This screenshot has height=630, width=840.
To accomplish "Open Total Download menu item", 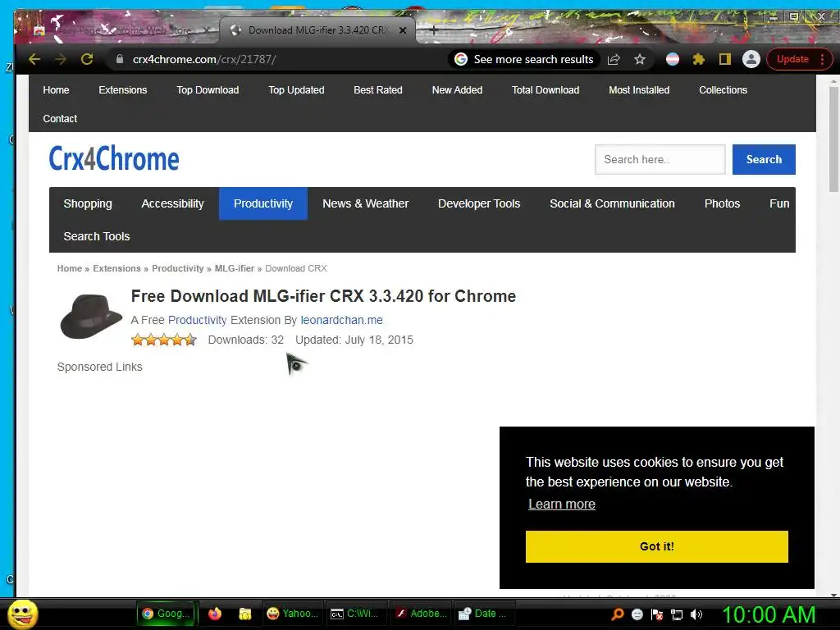I will coord(546,90).
